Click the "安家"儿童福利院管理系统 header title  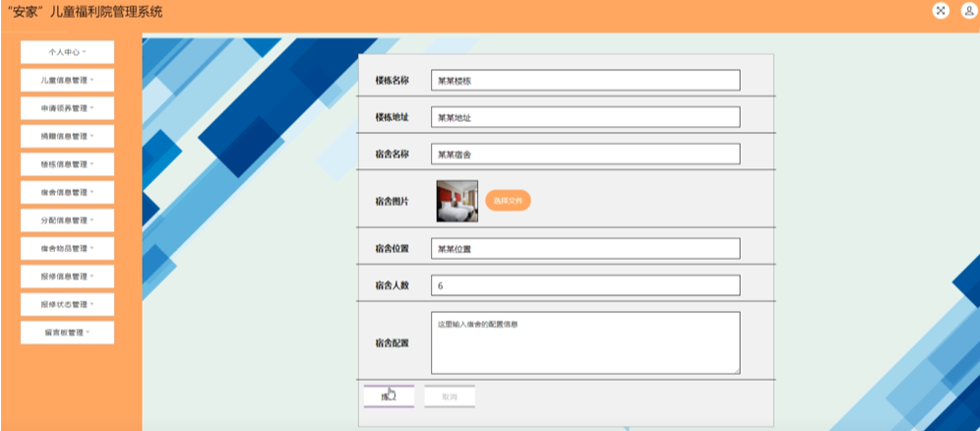tap(85, 11)
